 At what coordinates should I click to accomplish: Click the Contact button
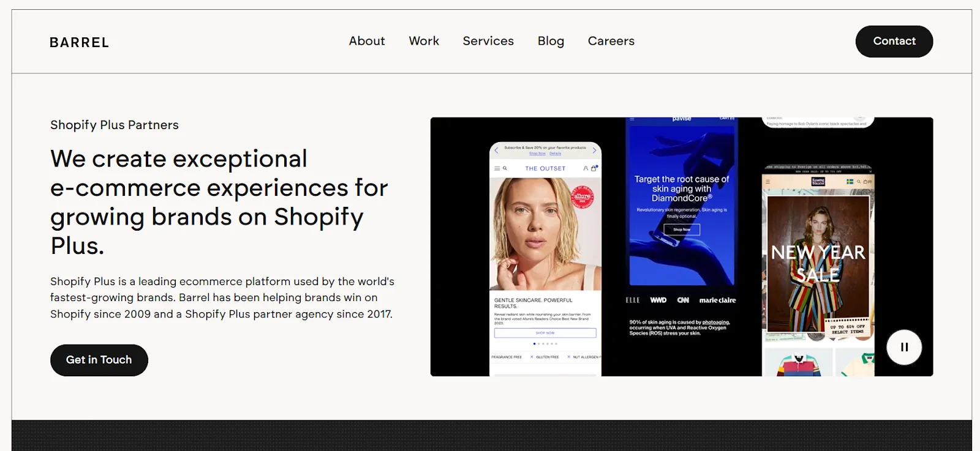coord(894,42)
